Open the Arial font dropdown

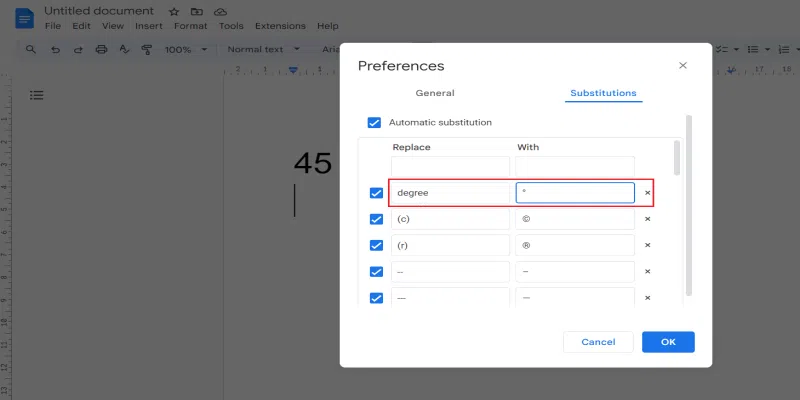tap(331, 49)
